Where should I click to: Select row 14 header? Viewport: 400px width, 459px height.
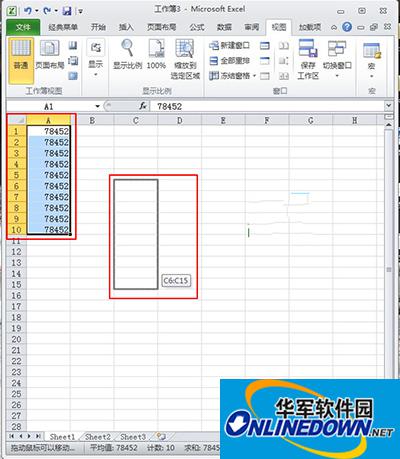click(x=17, y=274)
